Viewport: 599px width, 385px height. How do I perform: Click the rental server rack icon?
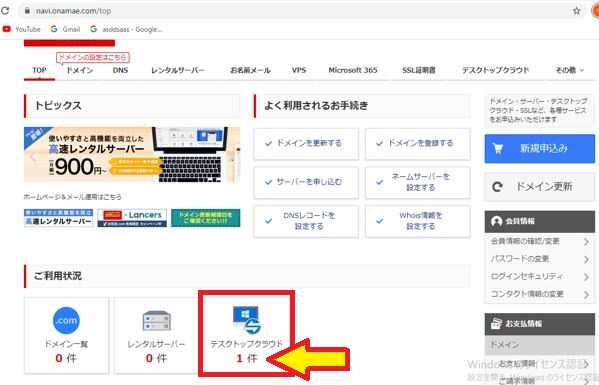tap(156, 321)
